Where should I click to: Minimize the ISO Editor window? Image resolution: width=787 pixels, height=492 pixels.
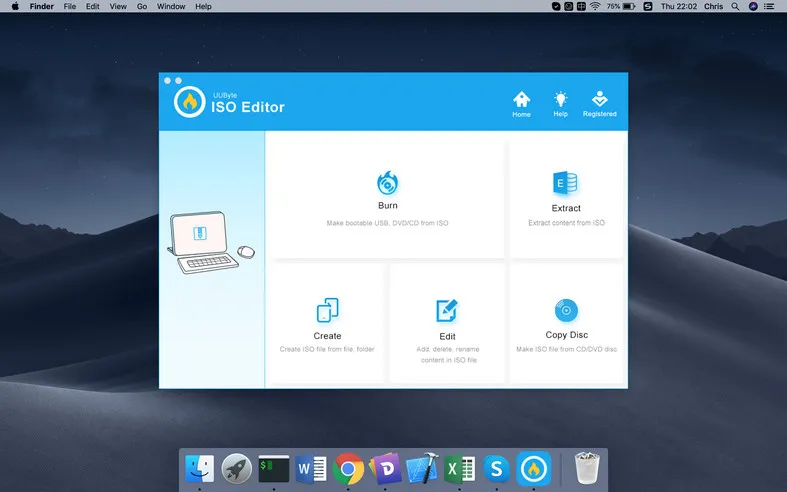coord(178,80)
